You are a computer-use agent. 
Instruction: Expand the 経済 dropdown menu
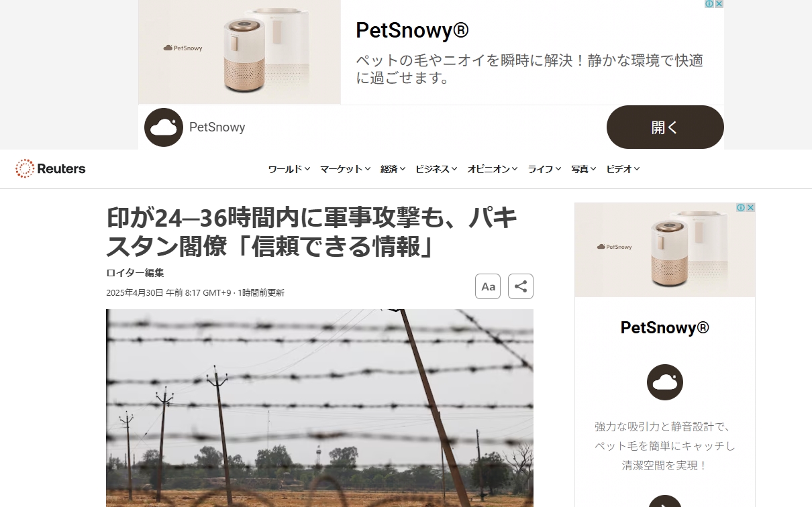(393, 169)
